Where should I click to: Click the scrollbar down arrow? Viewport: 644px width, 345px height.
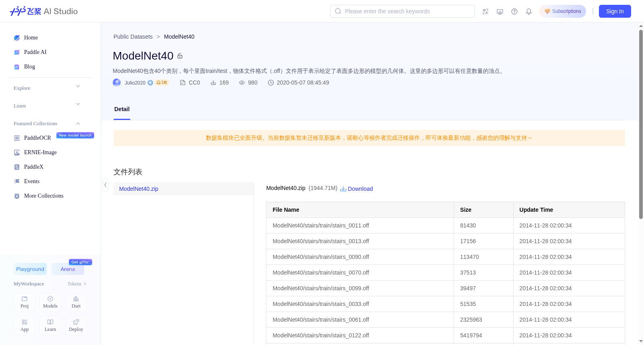pyautogui.click(x=641, y=341)
